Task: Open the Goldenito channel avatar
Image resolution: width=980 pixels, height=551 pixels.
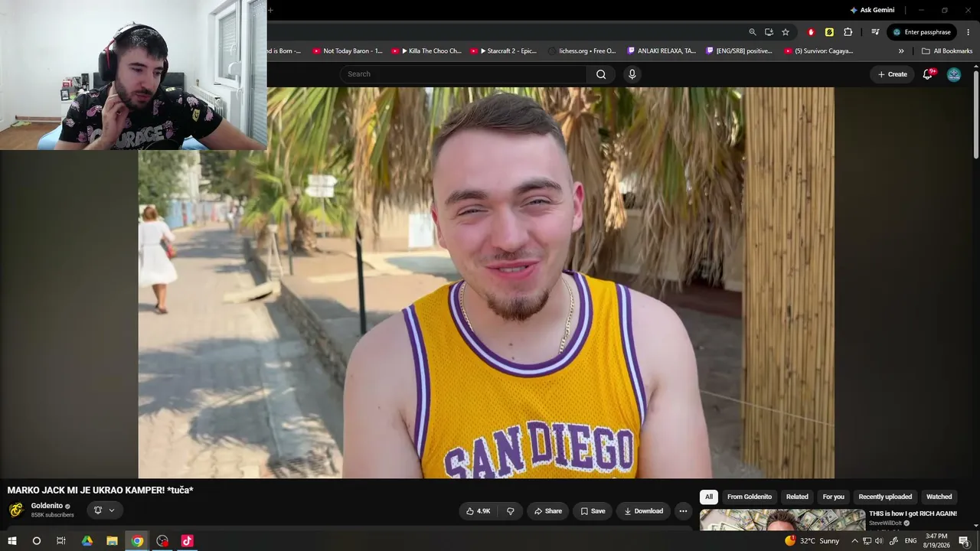Action: click(16, 510)
